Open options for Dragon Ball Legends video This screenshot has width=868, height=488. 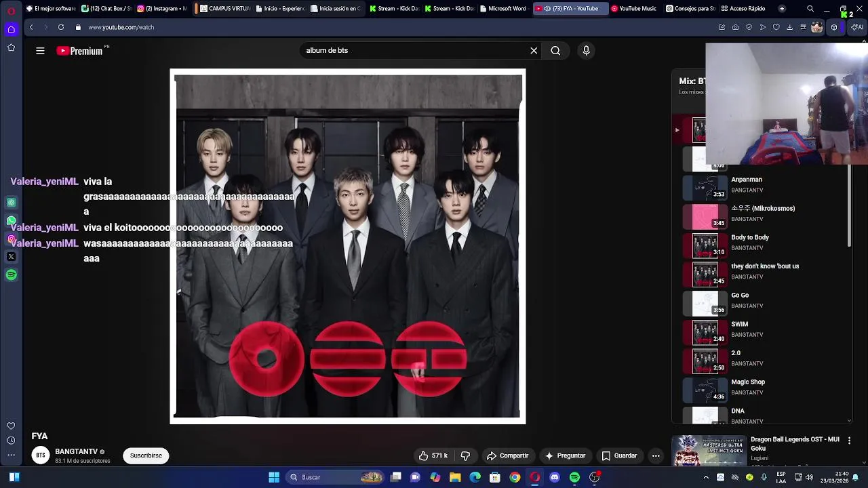849,441
